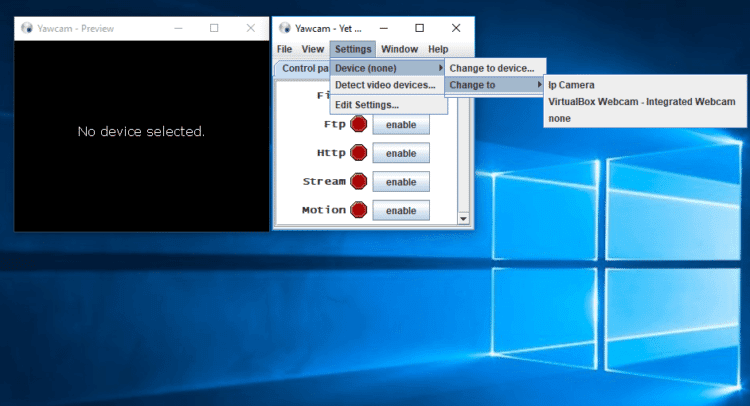The height and width of the screenshot is (406, 750).
Task: Click 'Yawcam - Preview' window title text
Action: tap(76, 29)
